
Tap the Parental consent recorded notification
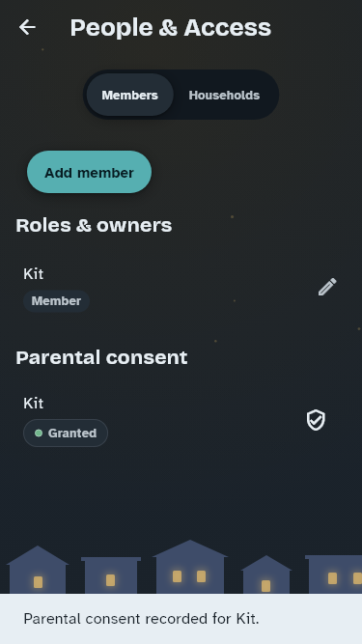pos(181,619)
